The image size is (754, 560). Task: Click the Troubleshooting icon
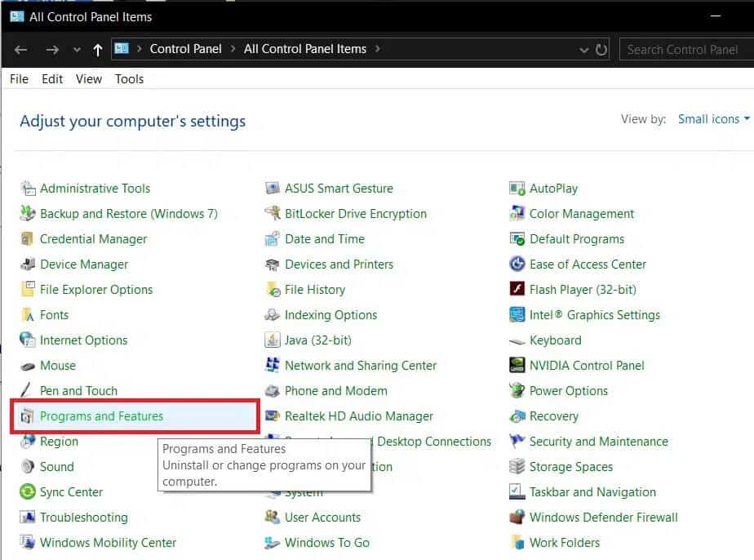(28, 518)
